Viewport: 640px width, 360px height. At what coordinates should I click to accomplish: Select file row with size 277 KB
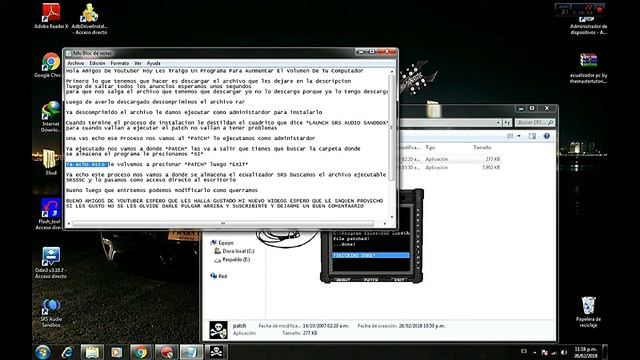449,159
